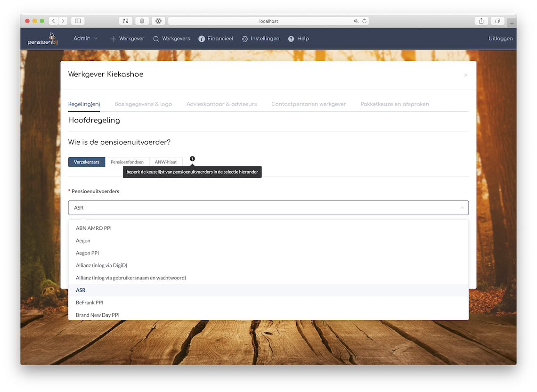The height and width of the screenshot is (392, 537).
Task: Select the ANW-hiaat filter option
Action: click(166, 162)
